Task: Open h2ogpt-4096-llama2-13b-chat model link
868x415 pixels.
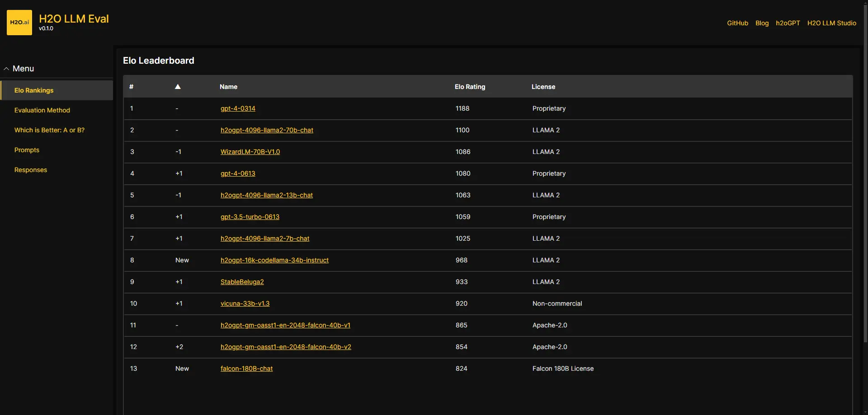Action: 267,195
